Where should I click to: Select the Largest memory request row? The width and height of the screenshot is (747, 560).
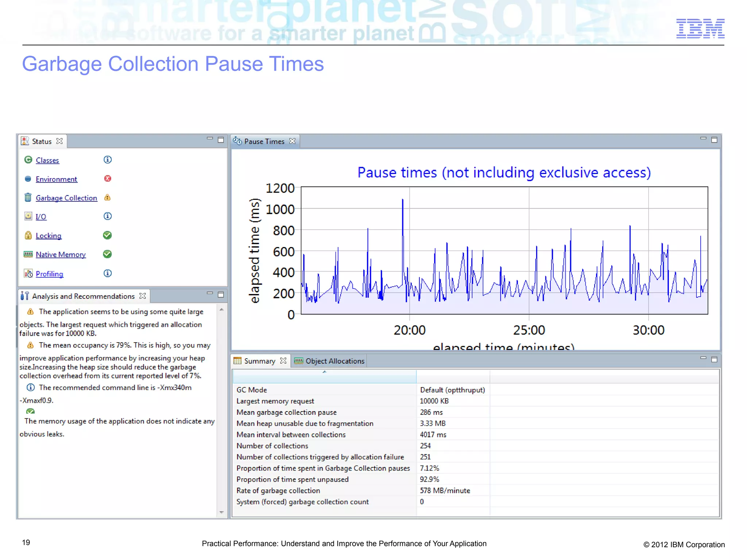click(x=476, y=401)
